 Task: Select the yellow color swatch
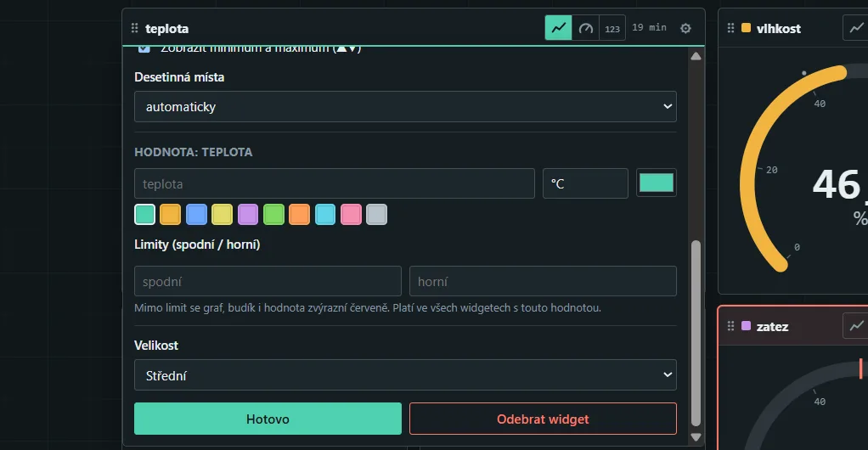click(222, 214)
